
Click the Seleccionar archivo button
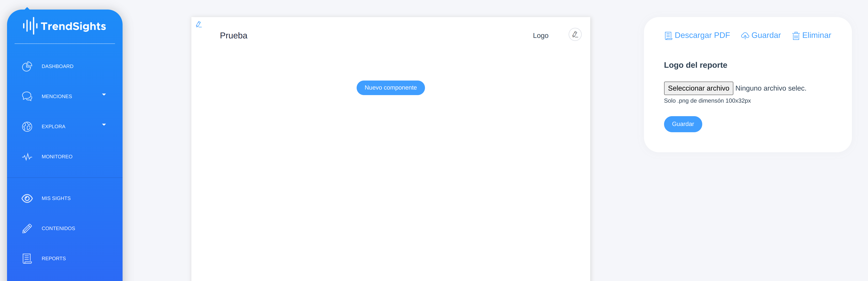tap(698, 88)
